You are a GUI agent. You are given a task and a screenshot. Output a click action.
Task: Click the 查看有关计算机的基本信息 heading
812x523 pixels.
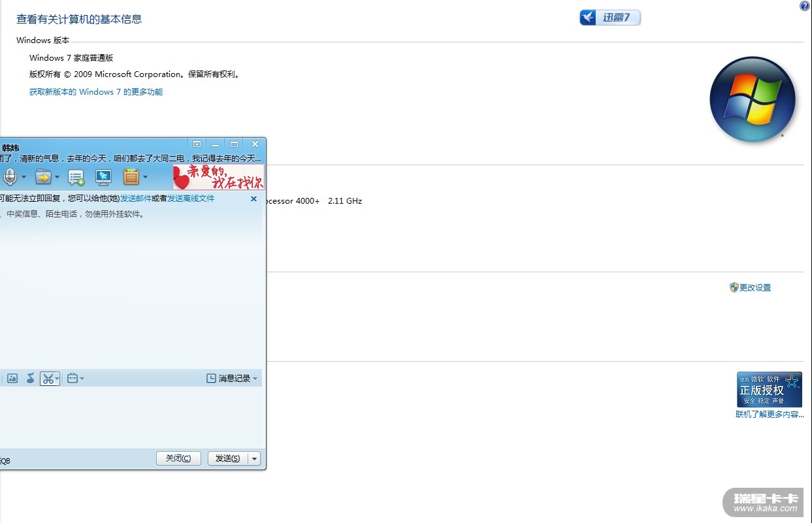tap(79, 19)
